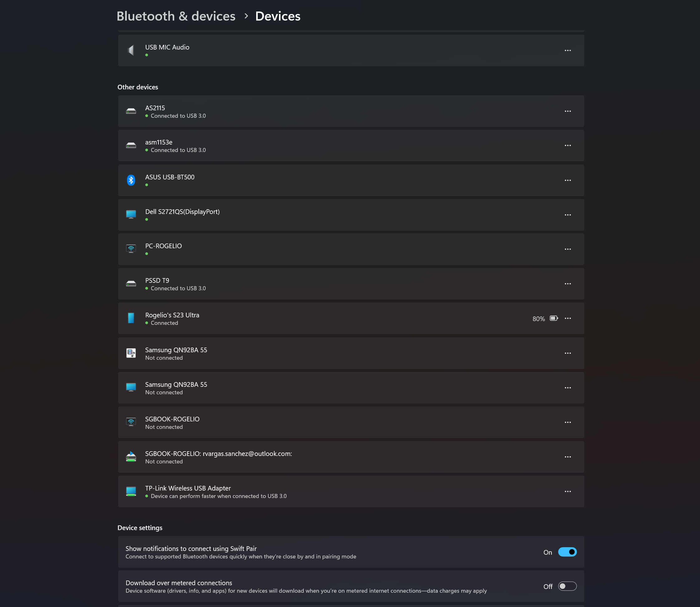700x607 pixels.
Task: Go back to Bluetooth & devices breadcrumb
Action: point(175,16)
